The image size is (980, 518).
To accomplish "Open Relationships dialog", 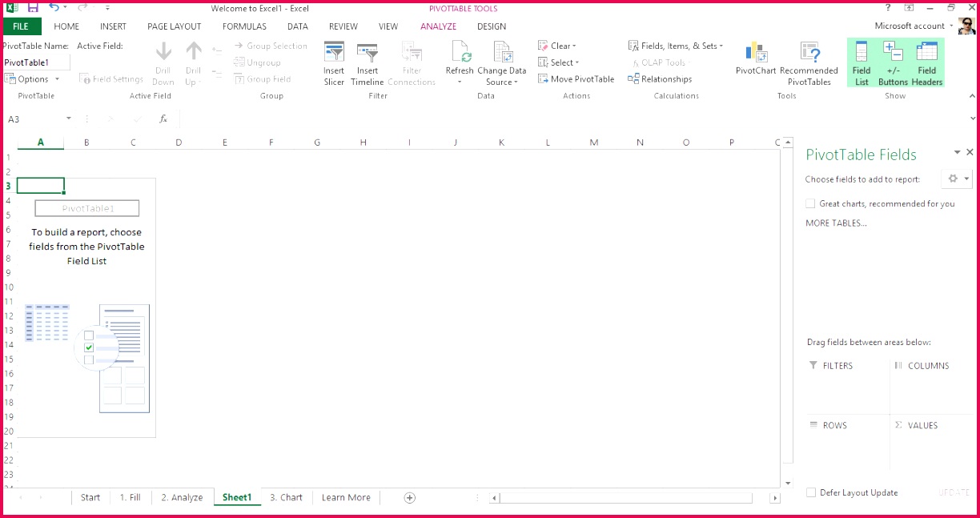I will pos(660,79).
